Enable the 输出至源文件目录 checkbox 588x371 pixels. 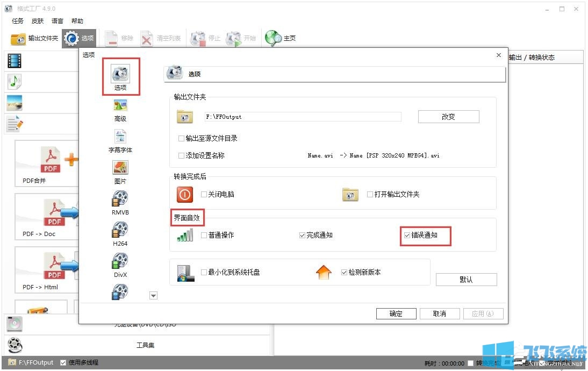[181, 139]
